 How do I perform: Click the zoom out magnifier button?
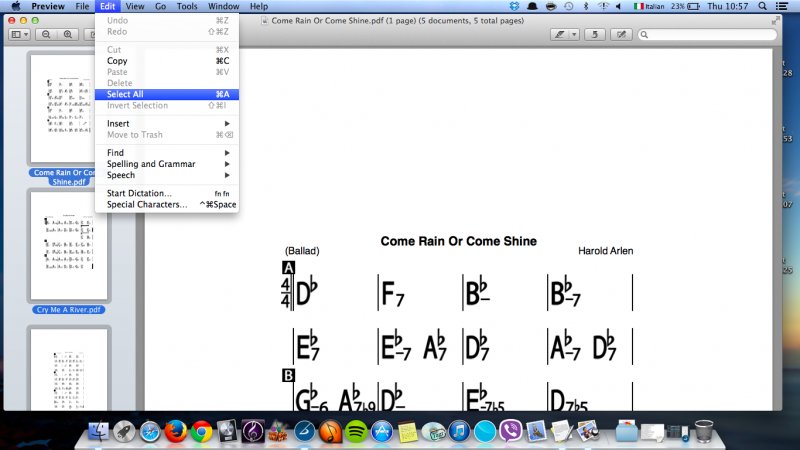(47, 34)
